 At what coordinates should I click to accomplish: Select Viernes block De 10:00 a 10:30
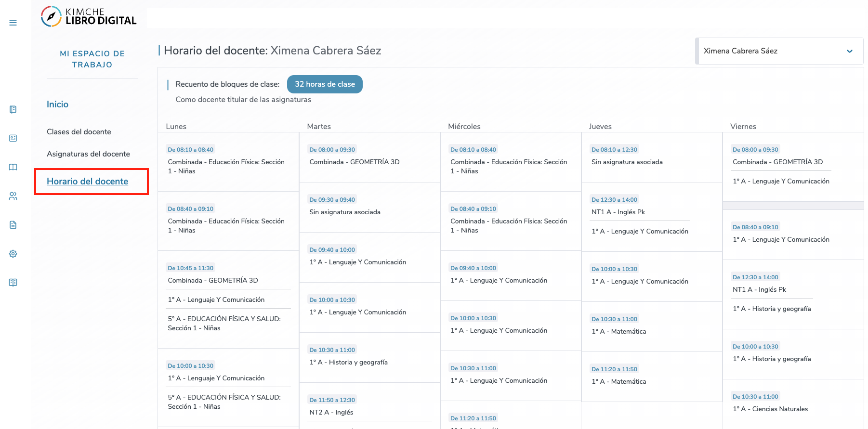coord(756,347)
